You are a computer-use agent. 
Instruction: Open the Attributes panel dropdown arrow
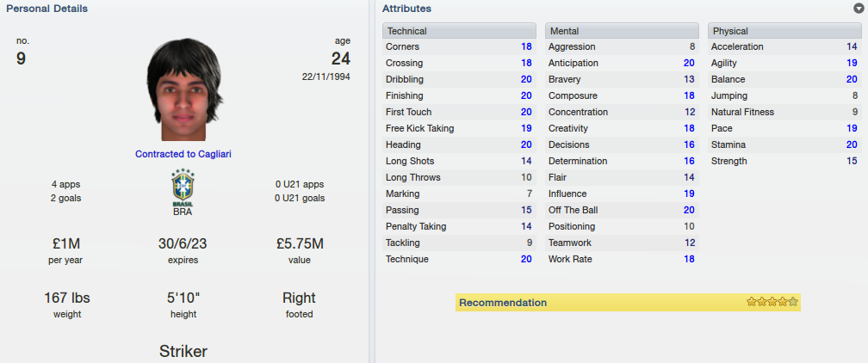[859, 9]
